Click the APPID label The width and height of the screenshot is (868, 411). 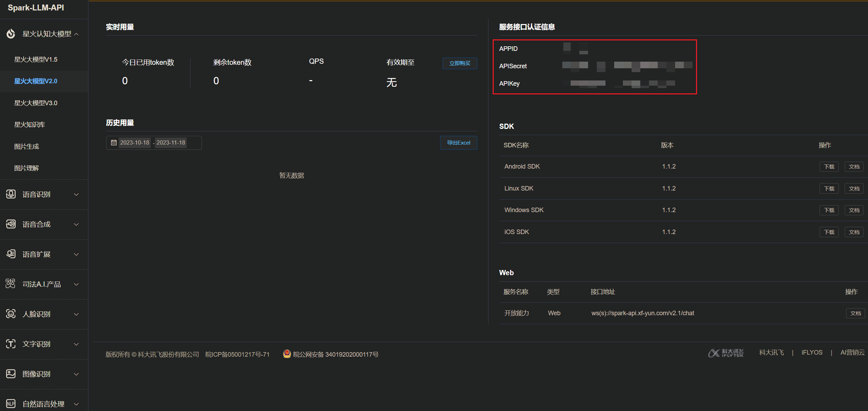coord(508,49)
